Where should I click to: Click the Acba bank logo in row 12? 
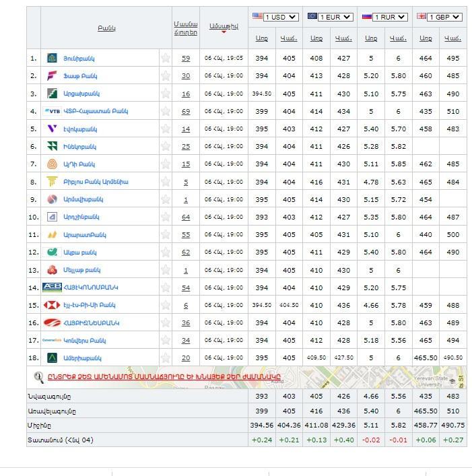pos(52,252)
